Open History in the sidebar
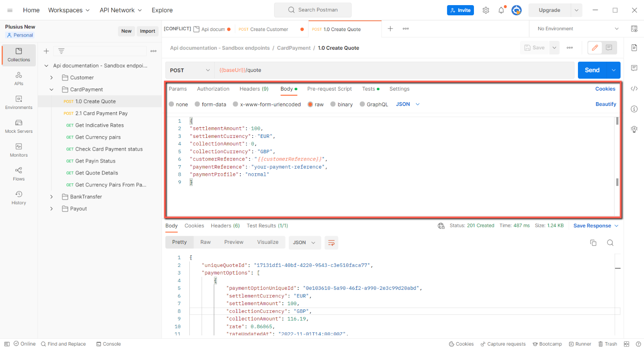Viewport: 644px width, 349px height. pos(19,198)
